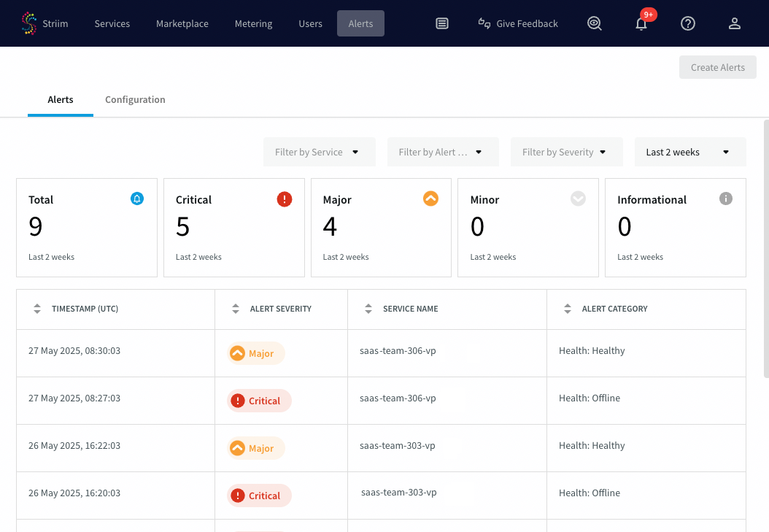Click the user profile icon
Image resolution: width=769 pixels, height=532 pixels.
pos(735,23)
